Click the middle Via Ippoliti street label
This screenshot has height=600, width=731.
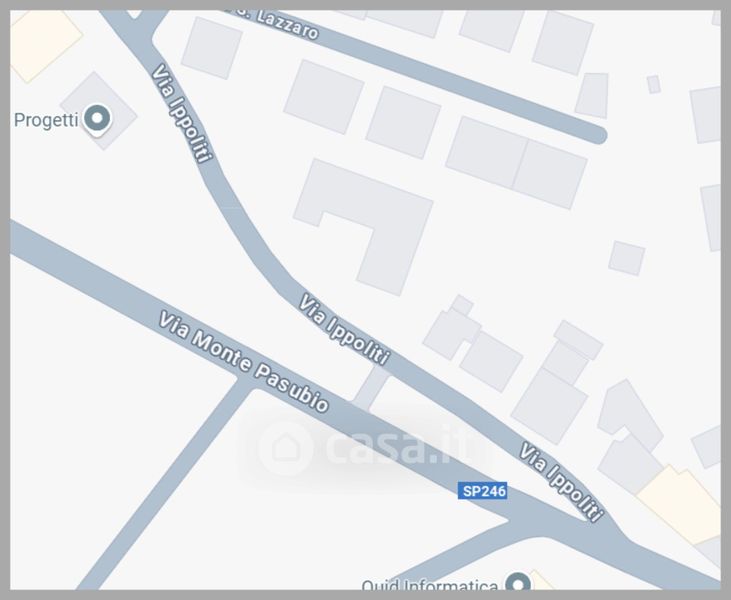click(x=344, y=329)
